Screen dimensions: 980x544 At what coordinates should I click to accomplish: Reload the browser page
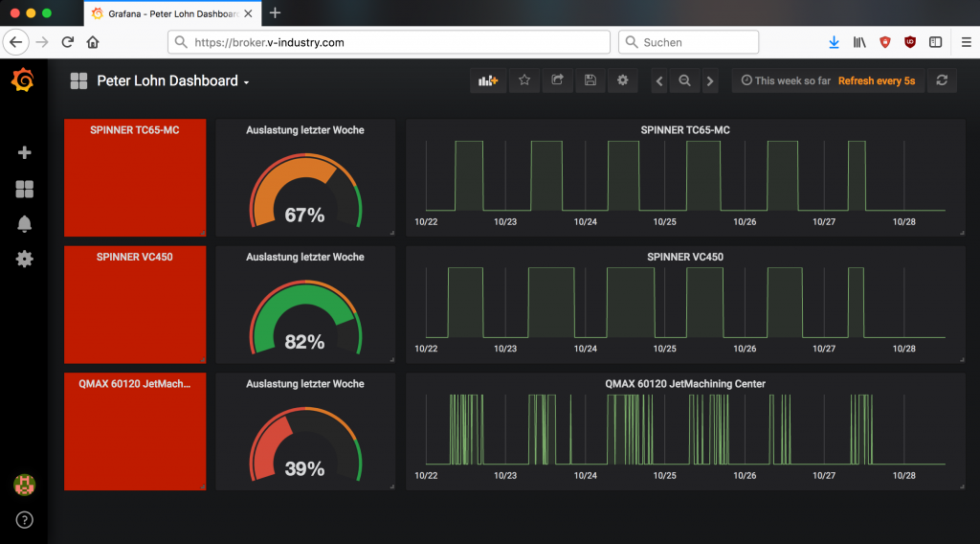tap(68, 42)
